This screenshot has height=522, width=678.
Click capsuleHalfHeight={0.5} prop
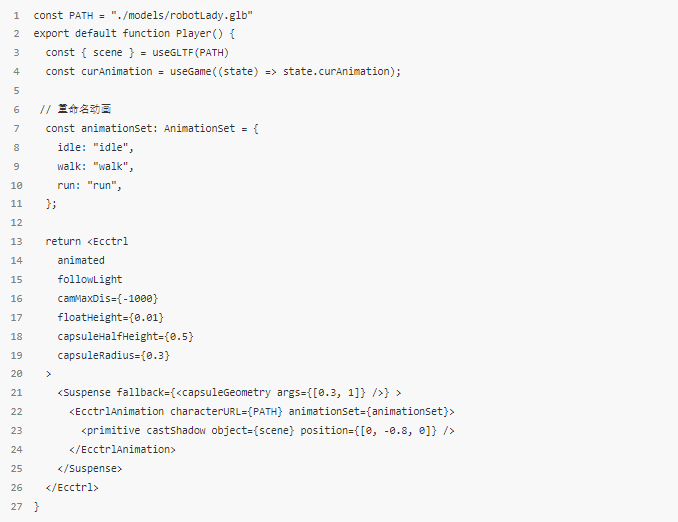(x=125, y=336)
